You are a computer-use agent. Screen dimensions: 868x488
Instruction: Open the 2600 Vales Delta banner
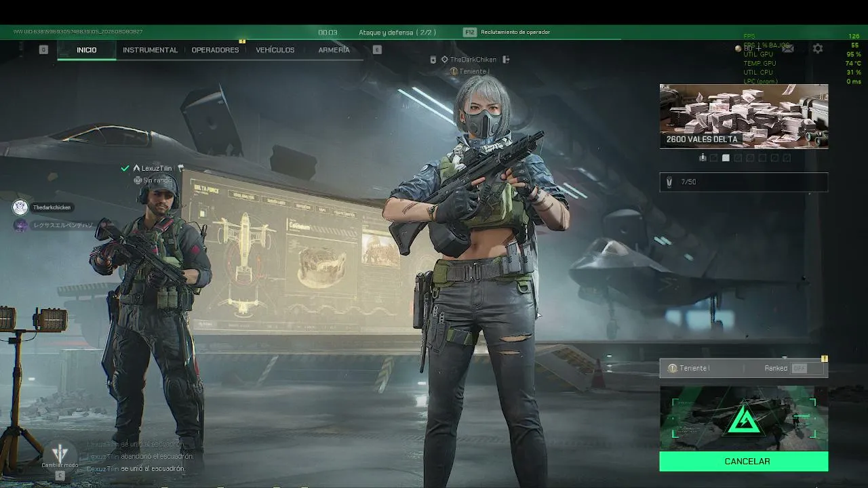(x=744, y=116)
